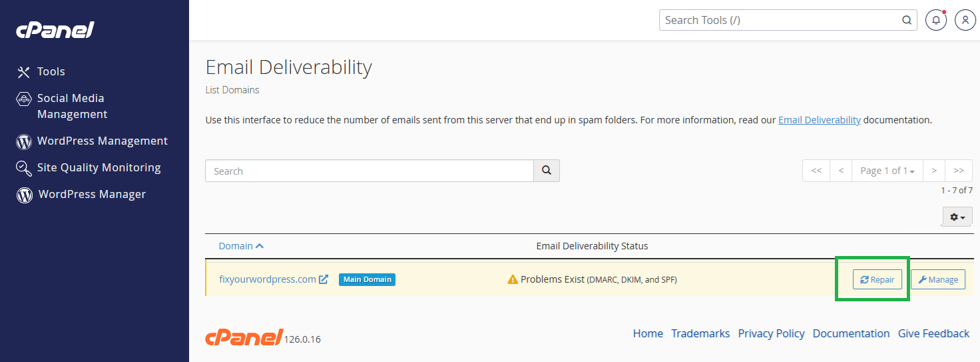Image resolution: width=980 pixels, height=362 pixels.
Task: Sort the list by the Domain column
Action: click(236, 246)
